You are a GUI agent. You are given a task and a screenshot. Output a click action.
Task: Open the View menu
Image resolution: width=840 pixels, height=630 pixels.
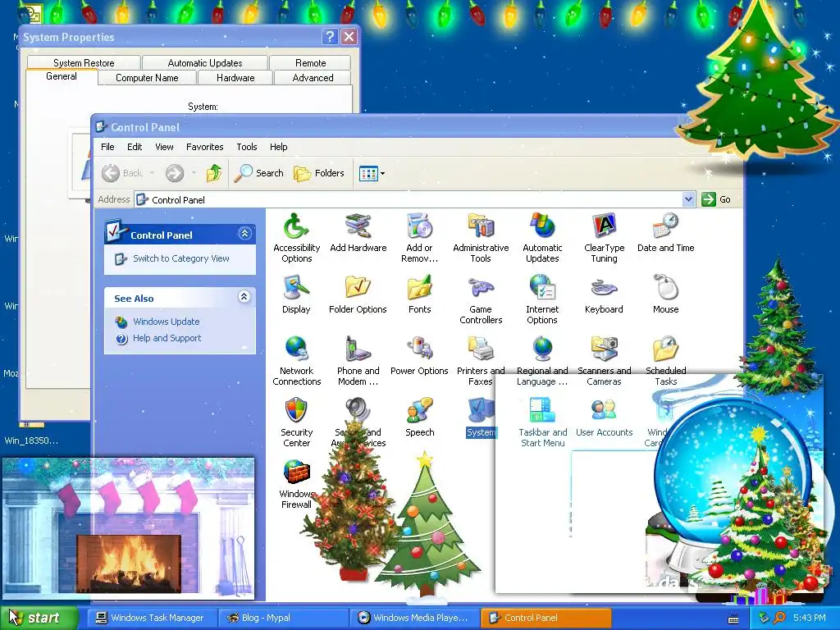coord(164,147)
